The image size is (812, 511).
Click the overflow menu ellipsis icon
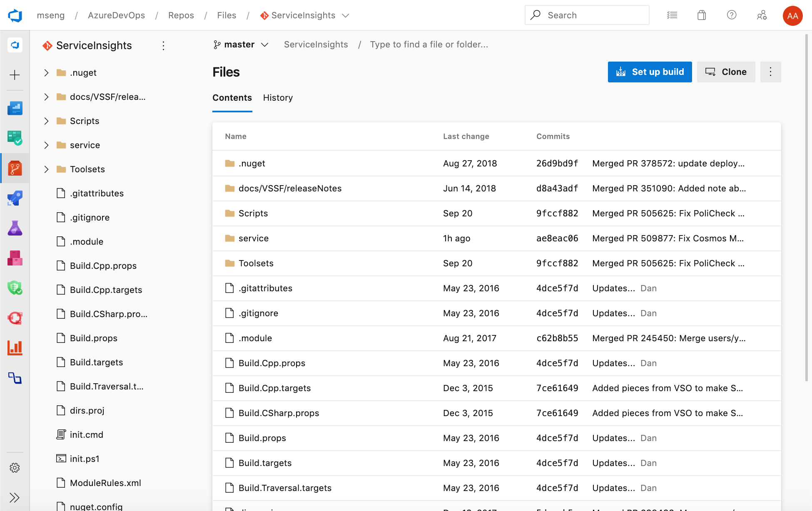(770, 72)
